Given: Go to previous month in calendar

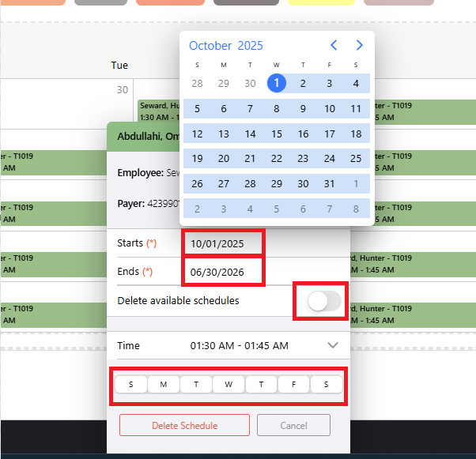Looking at the screenshot, I should click(x=334, y=45).
